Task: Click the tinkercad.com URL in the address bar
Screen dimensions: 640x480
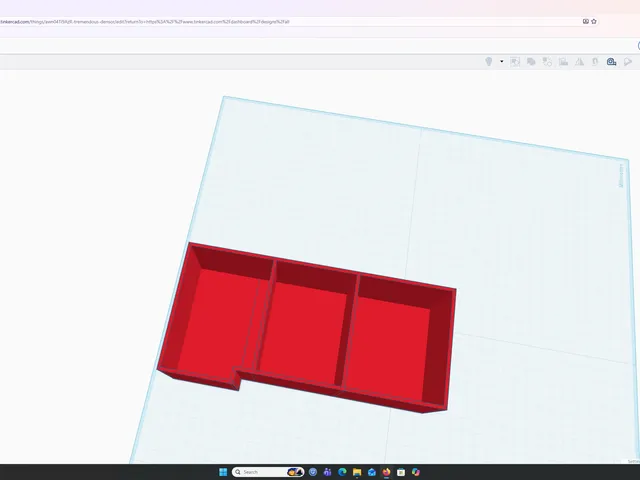Action: 145,22
